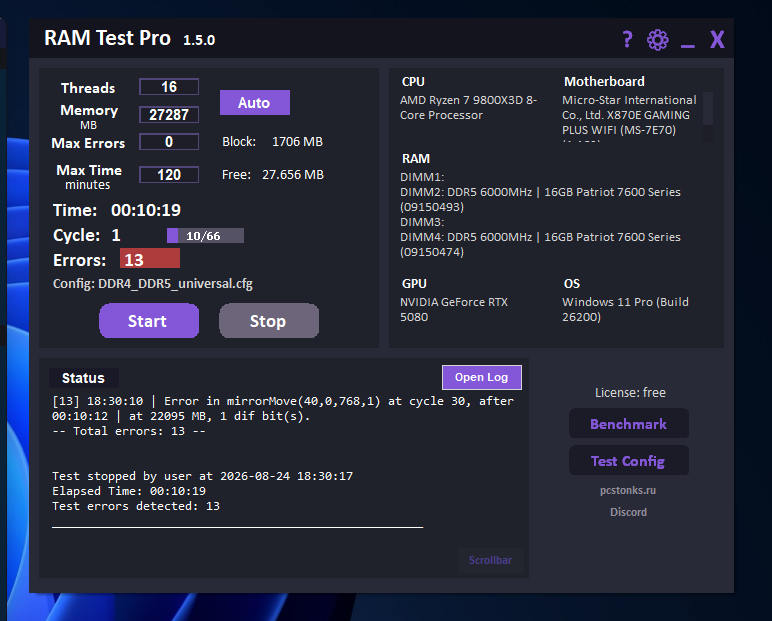Click the AMD Ryzen 7 9800X3D CPU text
This screenshot has height=621, width=772.
click(468, 107)
